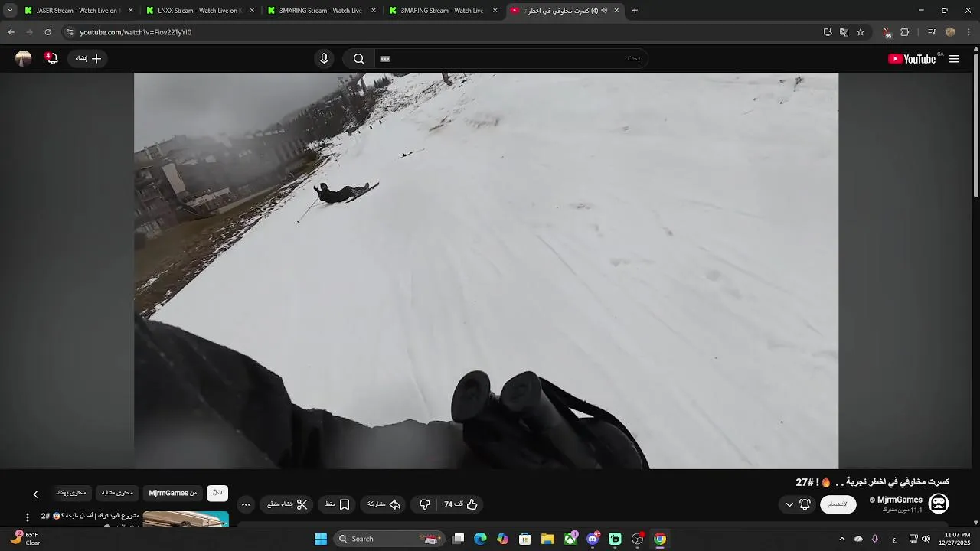Image resolution: width=980 pixels, height=551 pixels.
Task: Show hidden system tray icons
Action: click(x=842, y=539)
